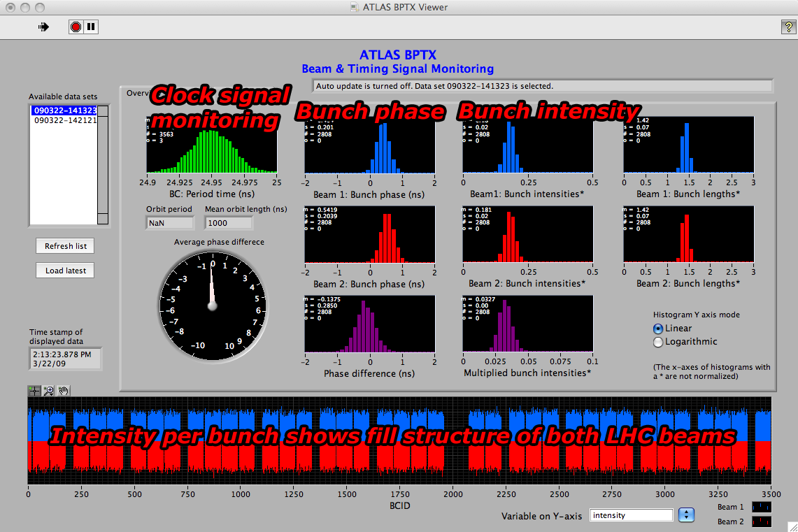This screenshot has height=532, width=798.
Task: Click the Beam 2 Bunch phase histogram
Action: 369,234
